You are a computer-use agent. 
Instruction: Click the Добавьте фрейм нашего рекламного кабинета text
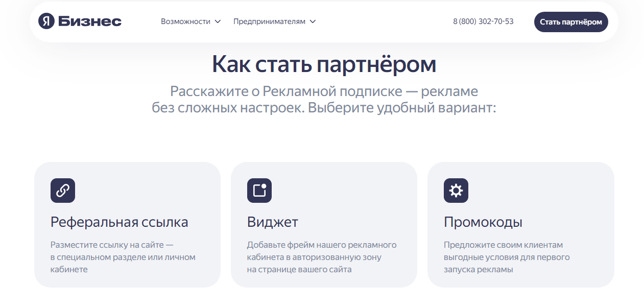tap(322, 257)
